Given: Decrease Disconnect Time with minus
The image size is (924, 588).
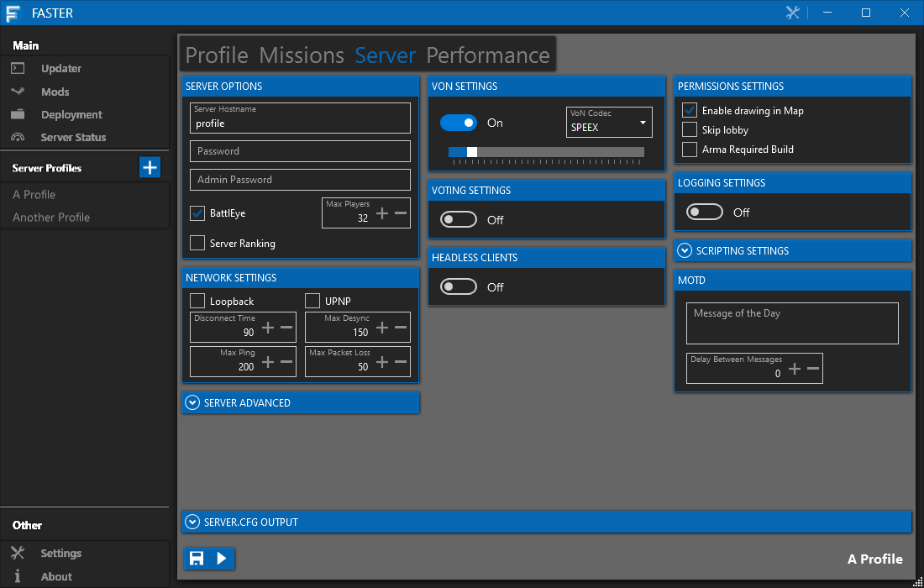Looking at the screenshot, I should pyautogui.click(x=286, y=328).
